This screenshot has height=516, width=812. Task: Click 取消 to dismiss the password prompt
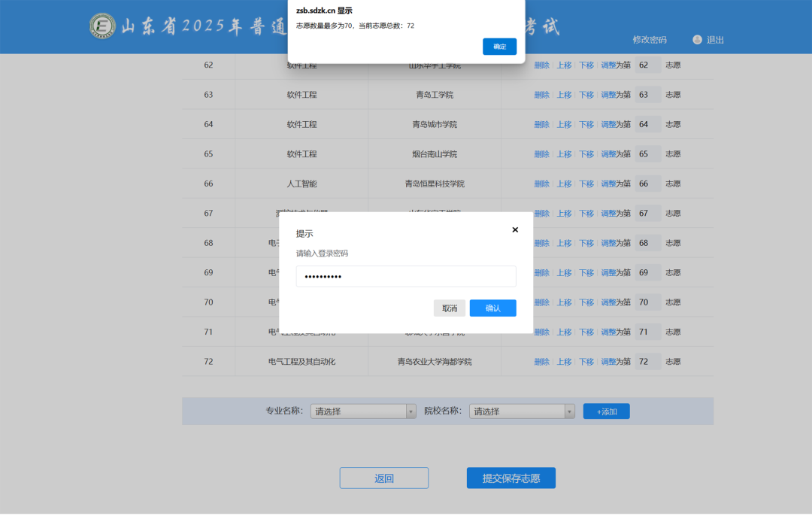pos(450,308)
